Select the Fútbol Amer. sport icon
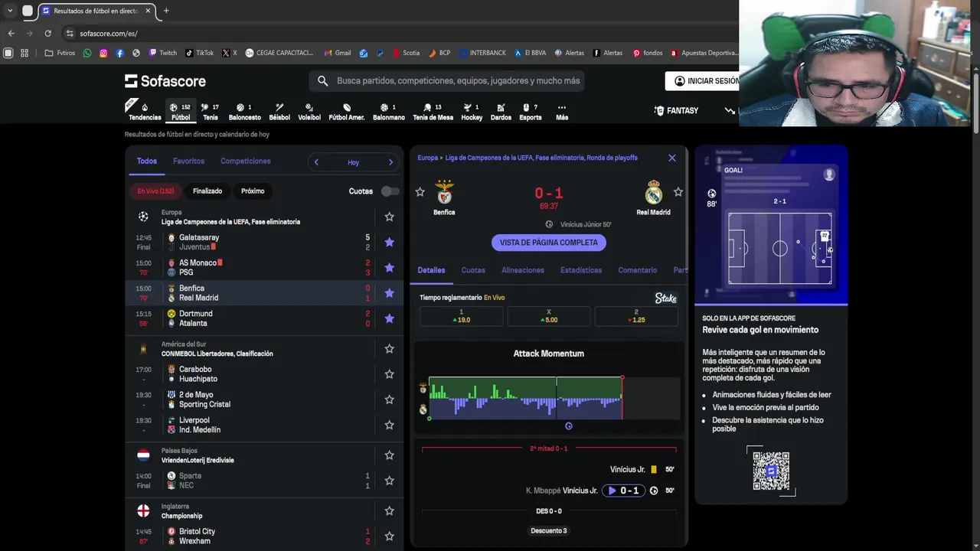Image resolution: width=980 pixels, height=551 pixels. coord(347,112)
